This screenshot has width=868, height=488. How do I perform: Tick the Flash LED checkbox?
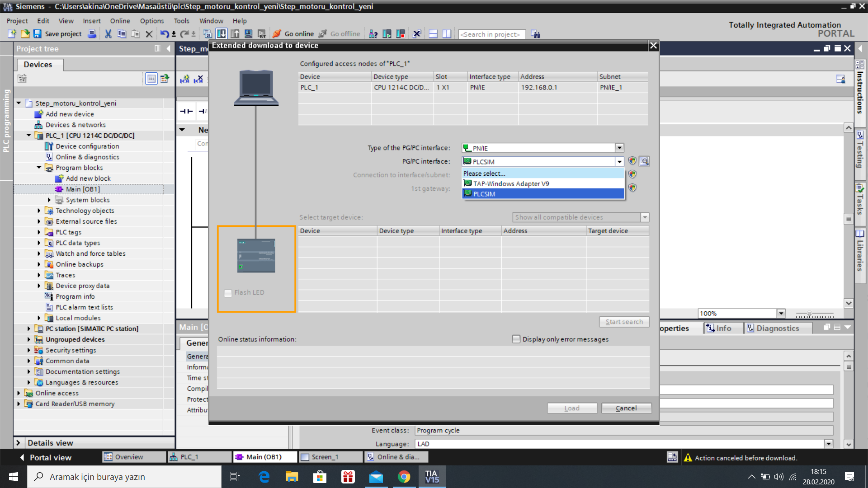[228, 293]
